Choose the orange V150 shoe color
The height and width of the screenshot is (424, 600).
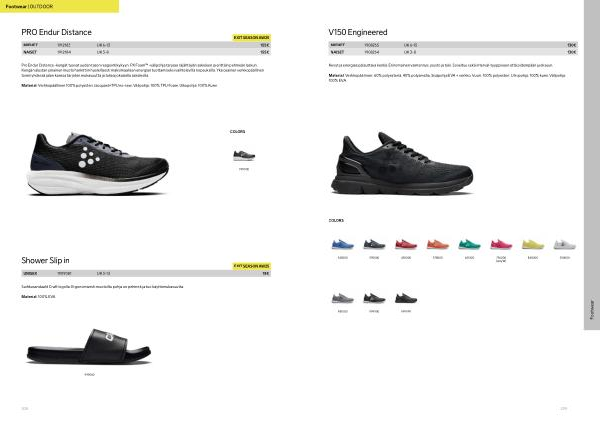[437, 244]
